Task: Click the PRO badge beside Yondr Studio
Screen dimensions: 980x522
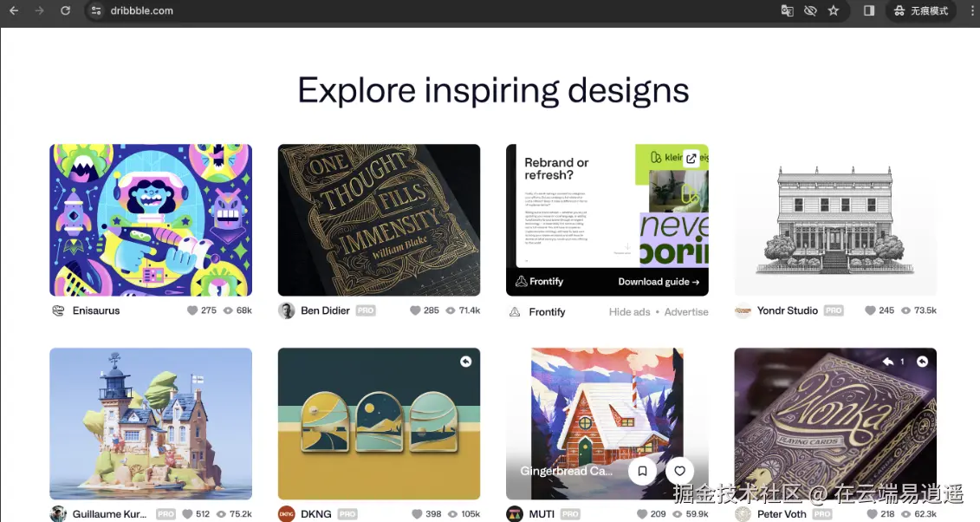Action: tap(834, 310)
